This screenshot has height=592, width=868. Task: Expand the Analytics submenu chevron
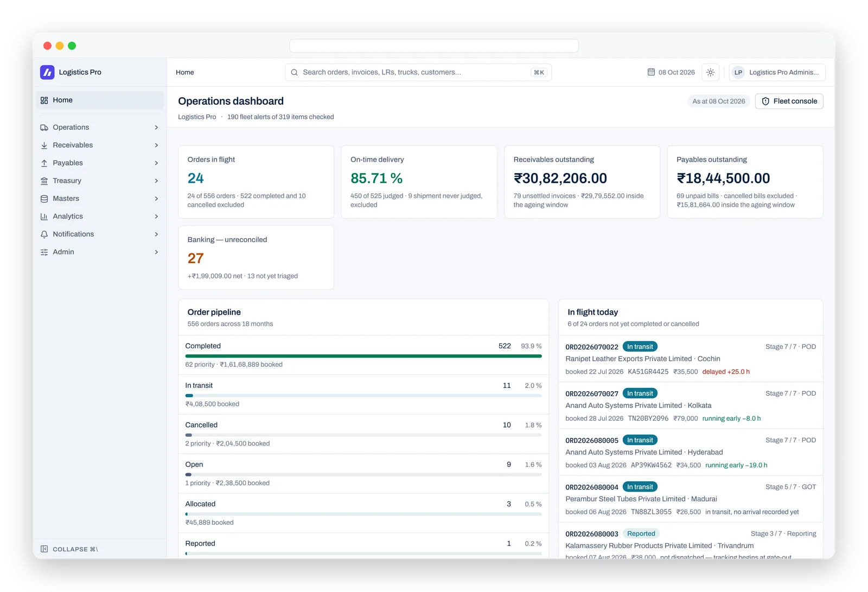click(156, 217)
